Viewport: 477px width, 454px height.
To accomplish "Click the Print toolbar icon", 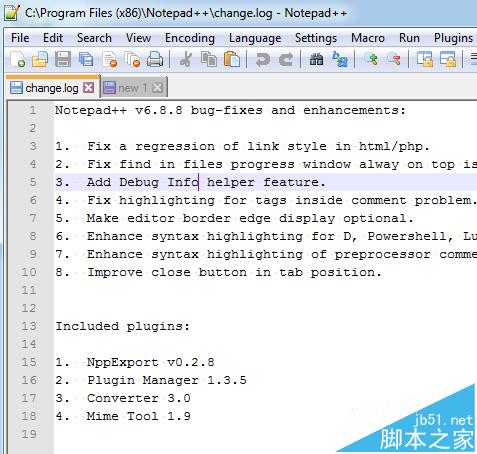I will tap(155, 60).
